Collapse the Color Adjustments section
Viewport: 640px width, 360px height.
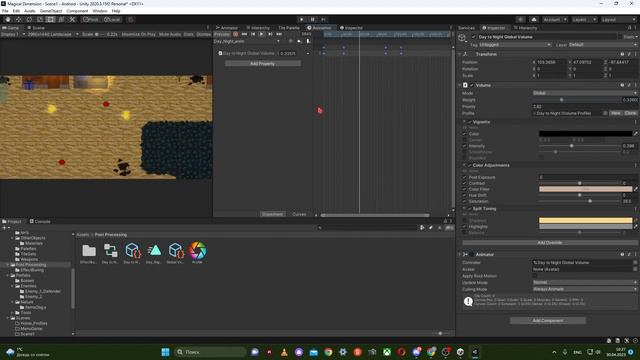tap(464, 165)
